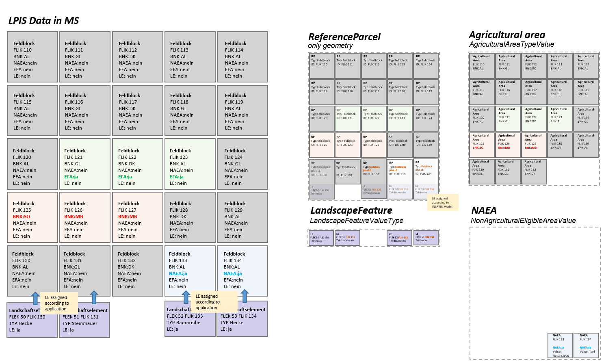Viewport: 606px width, 364px height.
Task: Click the yellow INSPIRE Model note
Action: click(x=442, y=203)
